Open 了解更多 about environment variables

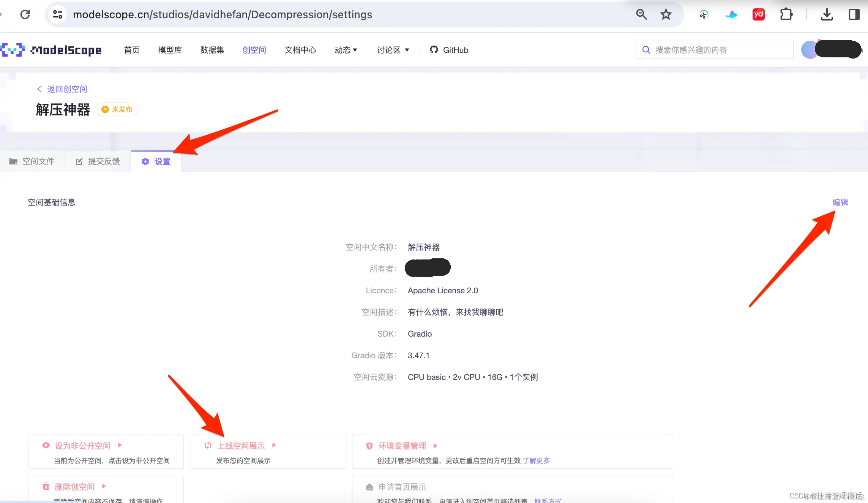pos(536,460)
